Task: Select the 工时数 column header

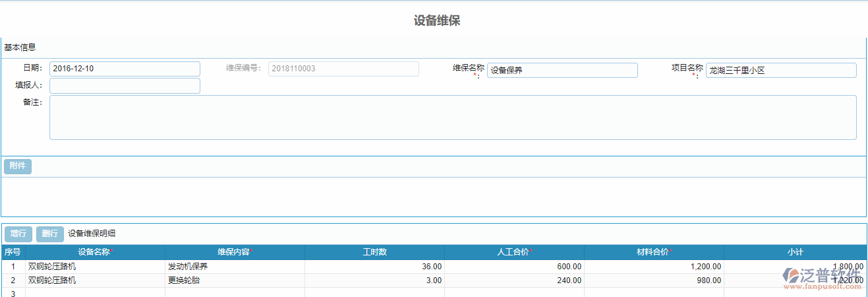Action: tap(375, 252)
